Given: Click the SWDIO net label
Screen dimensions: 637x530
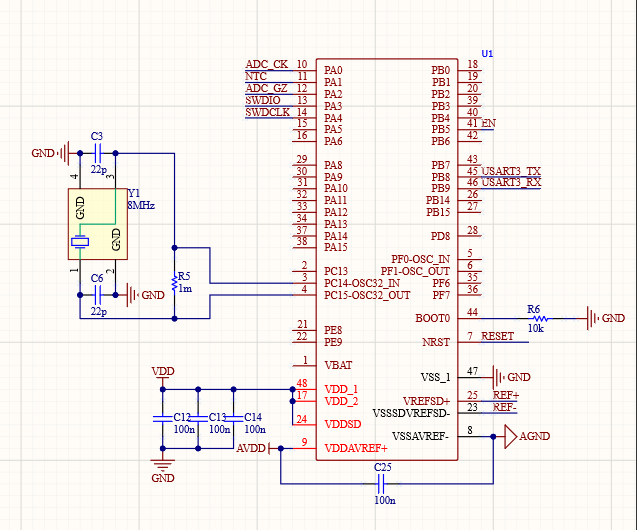Looking at the screenshot, I should [x=263, y=100].
